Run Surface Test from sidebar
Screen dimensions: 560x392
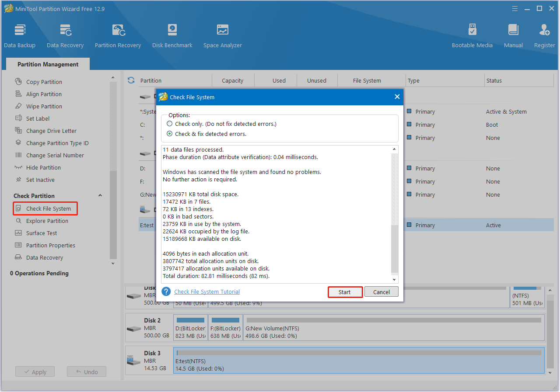tap(42, 233)
